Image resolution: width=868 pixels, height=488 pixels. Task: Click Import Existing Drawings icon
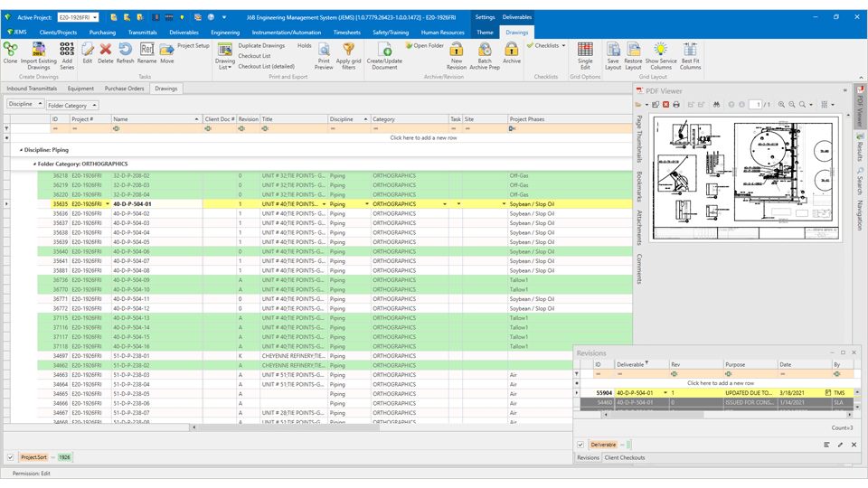tap(39, 50)
